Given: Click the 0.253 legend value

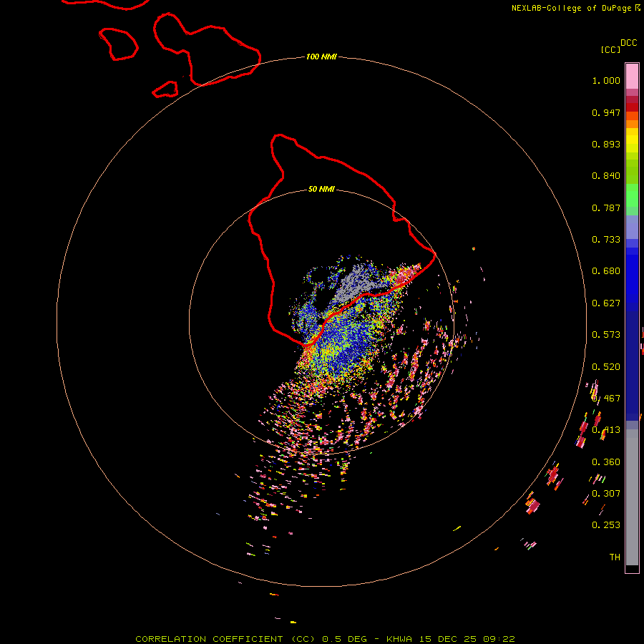Looking at the screenshot, I should pos(606,525).
